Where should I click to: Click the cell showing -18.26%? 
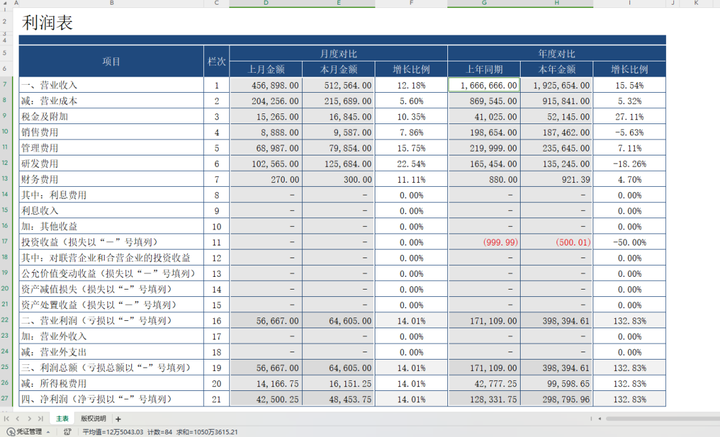[629, 163]
